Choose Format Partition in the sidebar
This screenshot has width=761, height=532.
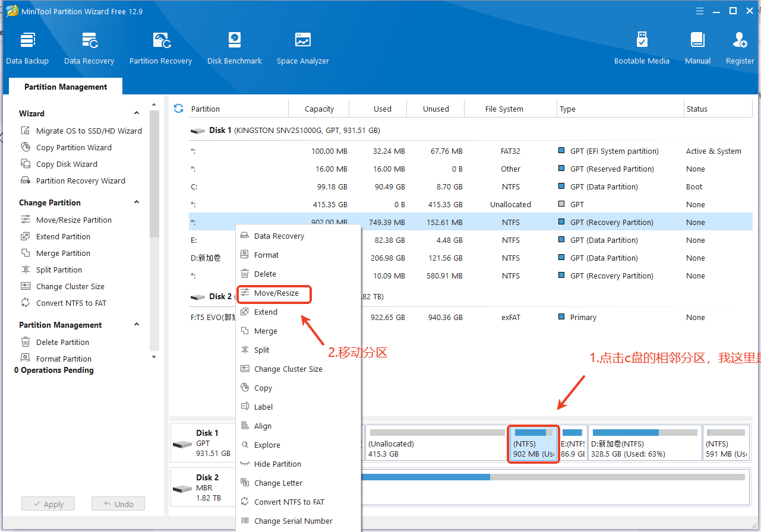coord(56,359)
